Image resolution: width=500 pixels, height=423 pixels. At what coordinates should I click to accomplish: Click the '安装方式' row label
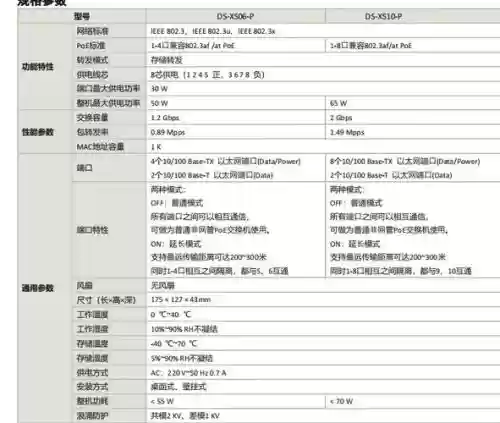[x=92, y=387]
